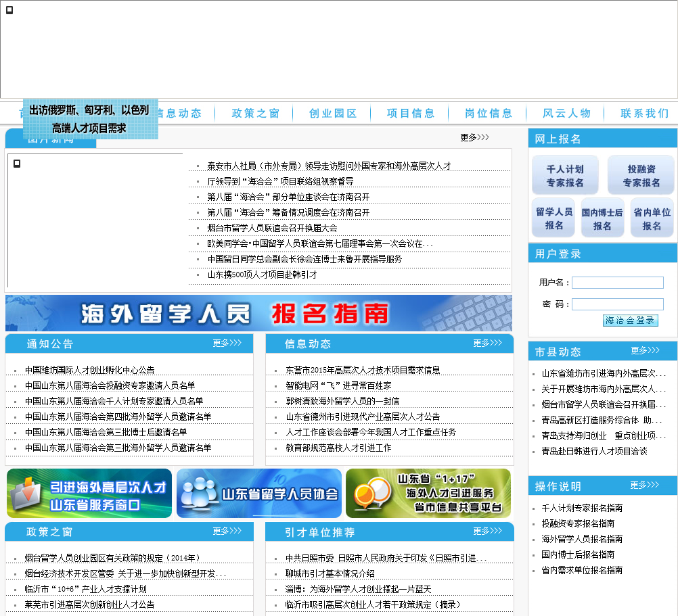
Task: Click 更多 in 通知公告 header
Action: [227, 343]
